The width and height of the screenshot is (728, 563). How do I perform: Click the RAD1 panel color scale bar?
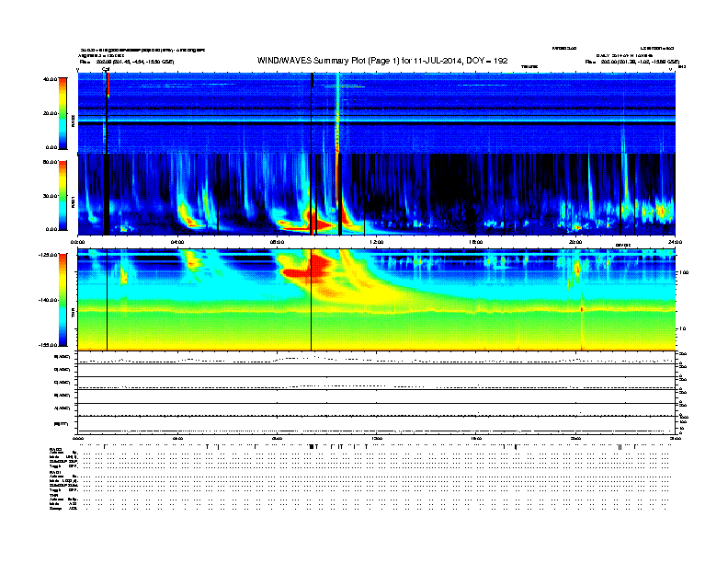click(x=63, y=195)
